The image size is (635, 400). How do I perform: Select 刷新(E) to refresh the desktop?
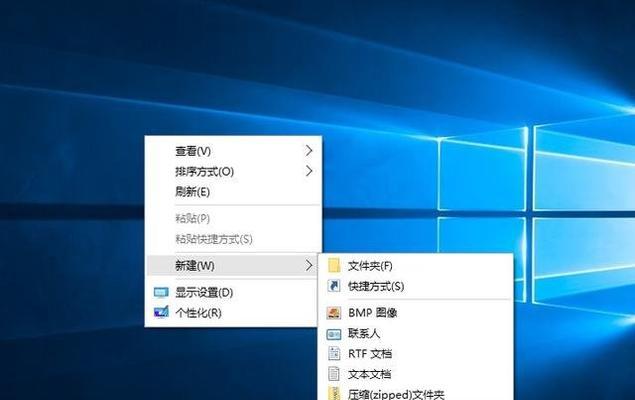pos(233,191)
